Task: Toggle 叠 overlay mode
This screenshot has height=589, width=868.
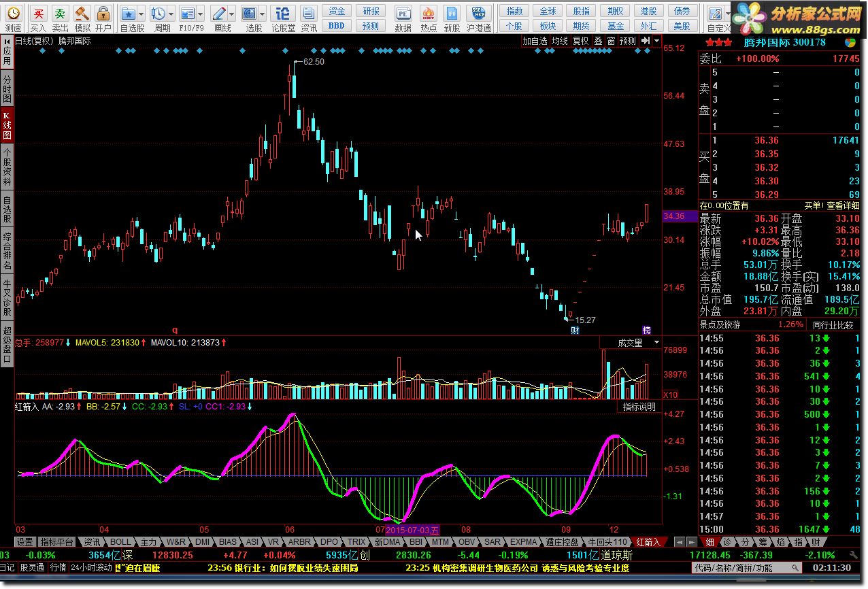Action: click(598, 41)
